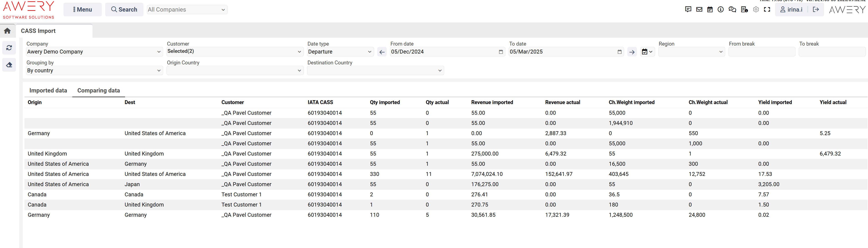Screen dimensions: 868x248
Task: Select the Comparing data tab
Action: pyautogui.click(x=98, y=90)
